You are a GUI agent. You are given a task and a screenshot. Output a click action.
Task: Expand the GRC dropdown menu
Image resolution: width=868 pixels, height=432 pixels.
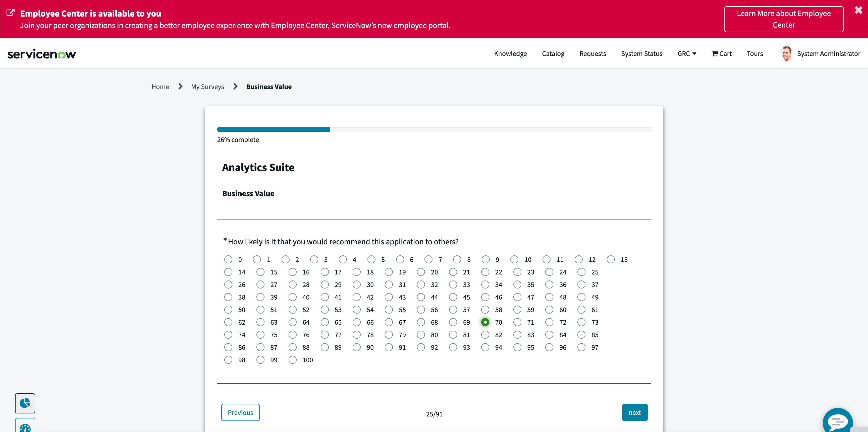click(x=687, y=53)
